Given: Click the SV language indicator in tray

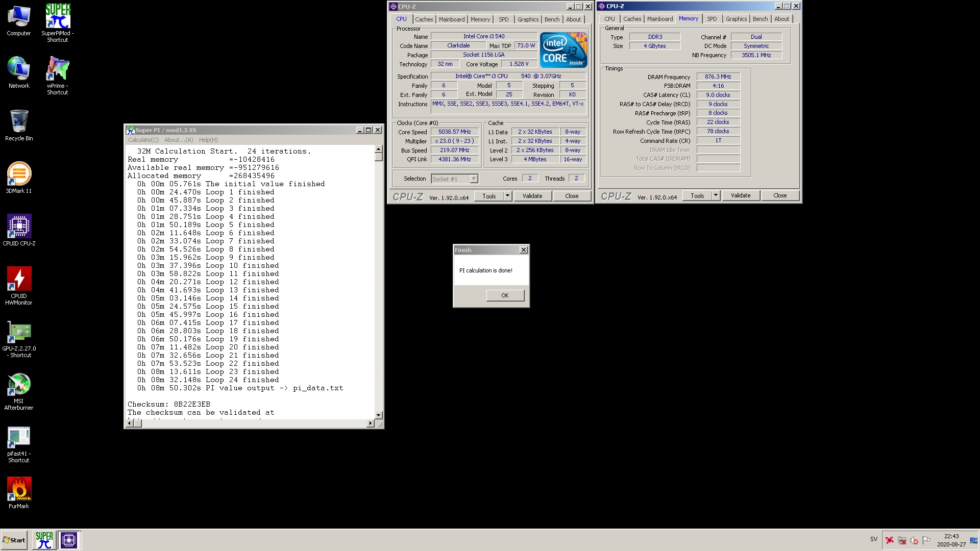Looking at the screenshot, I should 874,539.
